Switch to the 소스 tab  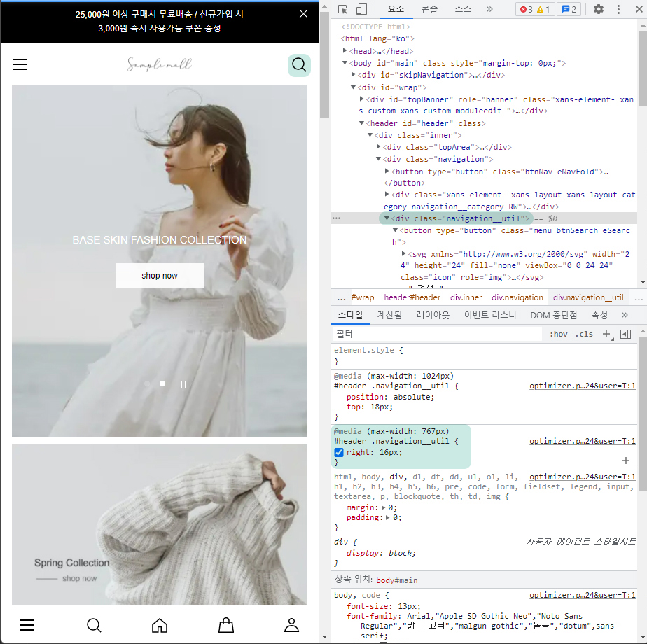463,9
